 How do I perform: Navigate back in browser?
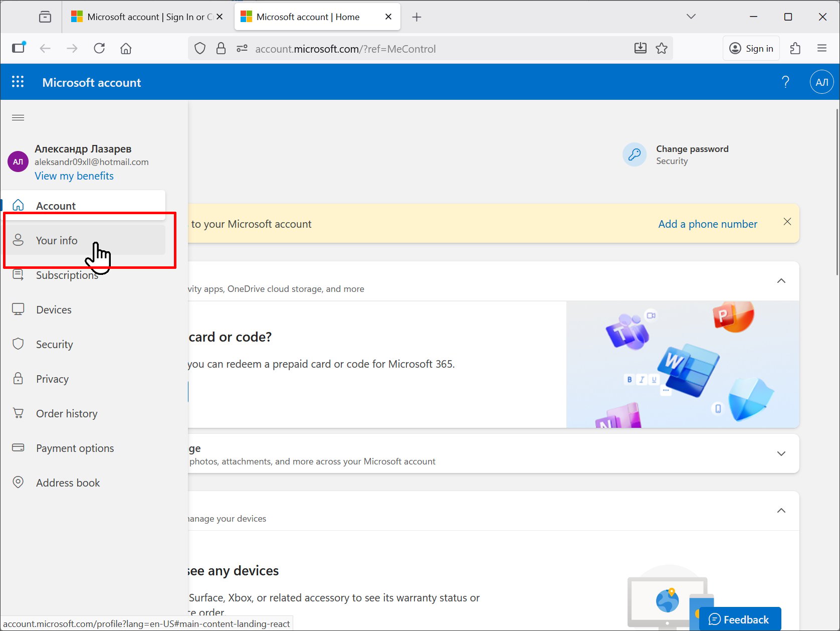[45, 49]
